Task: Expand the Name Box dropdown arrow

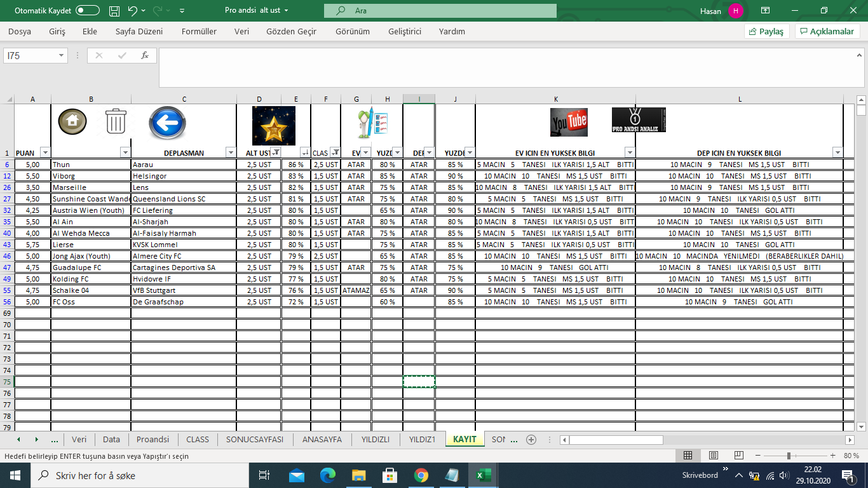Action: [62, 56]
